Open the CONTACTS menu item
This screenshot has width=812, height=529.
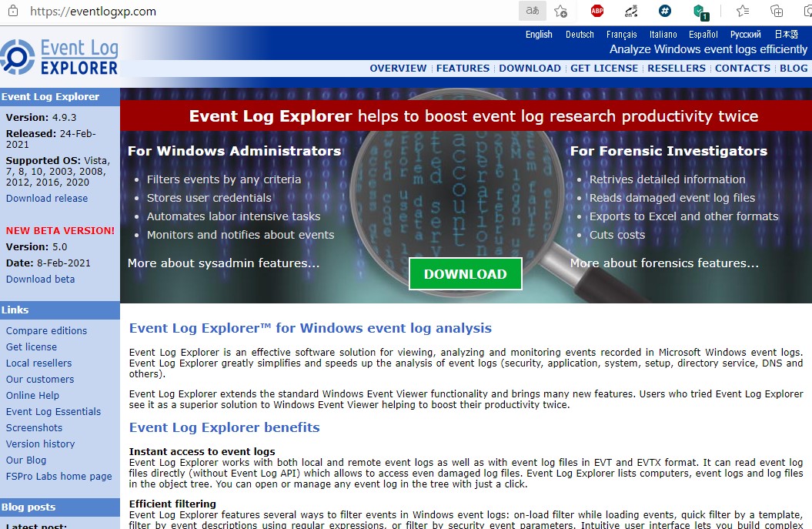click(x=743, y=69)
